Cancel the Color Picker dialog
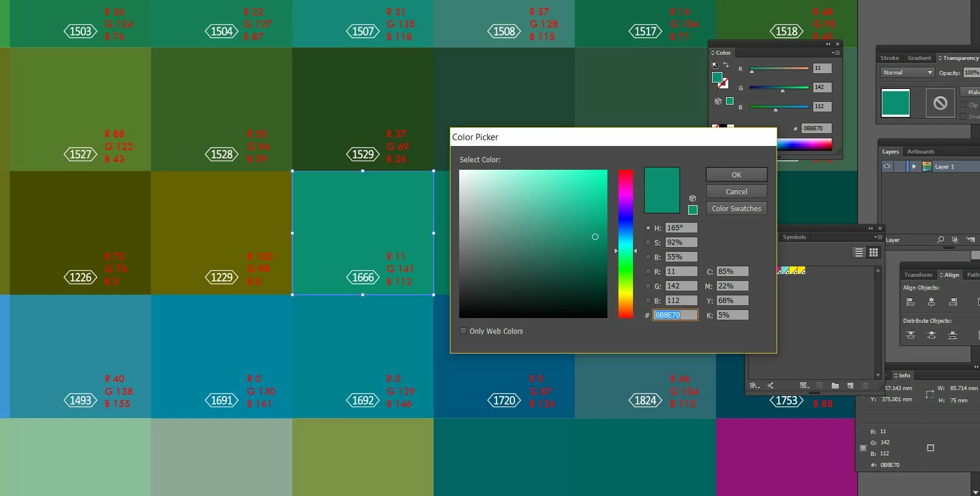 (x=736, y=191)
